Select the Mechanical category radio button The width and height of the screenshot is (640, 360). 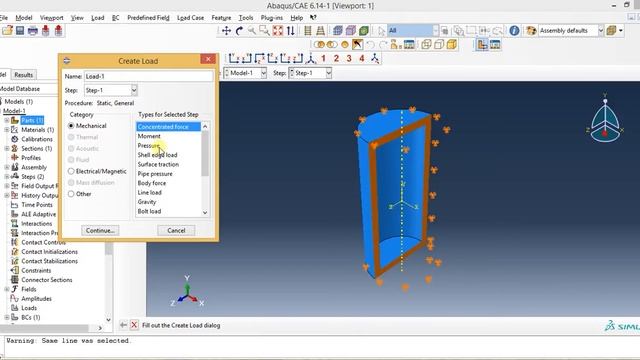pos(71,126)
